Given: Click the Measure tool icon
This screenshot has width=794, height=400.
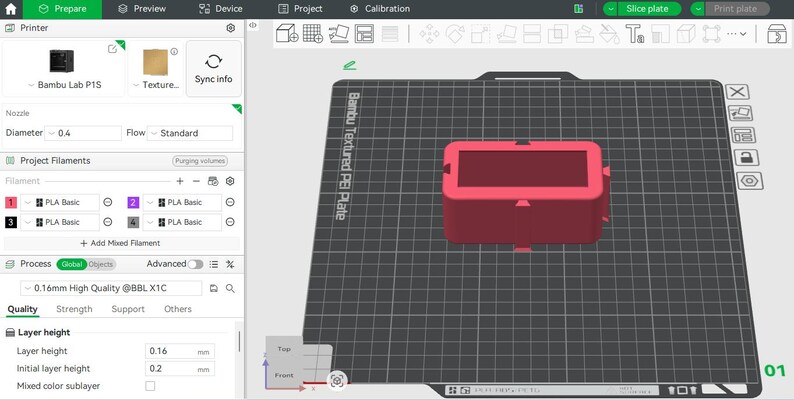Looking at the screenshot, I should click(660, 34).
